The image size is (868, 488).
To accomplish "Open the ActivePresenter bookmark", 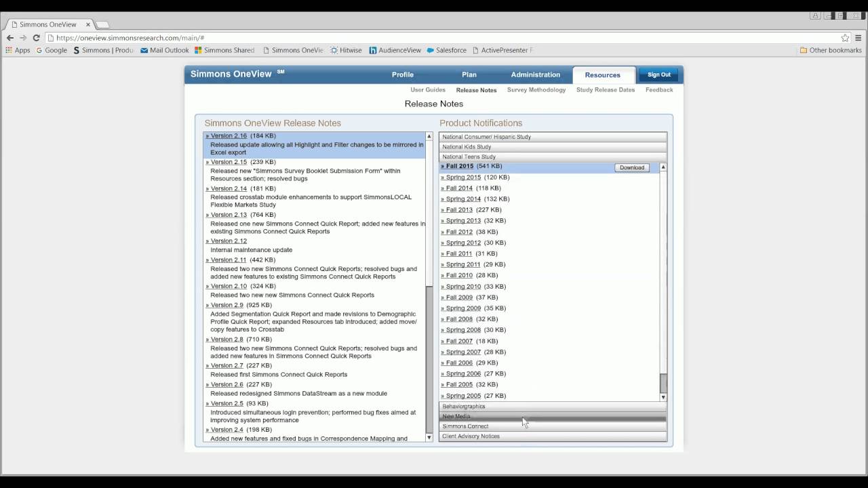I will tap(502, 50).
